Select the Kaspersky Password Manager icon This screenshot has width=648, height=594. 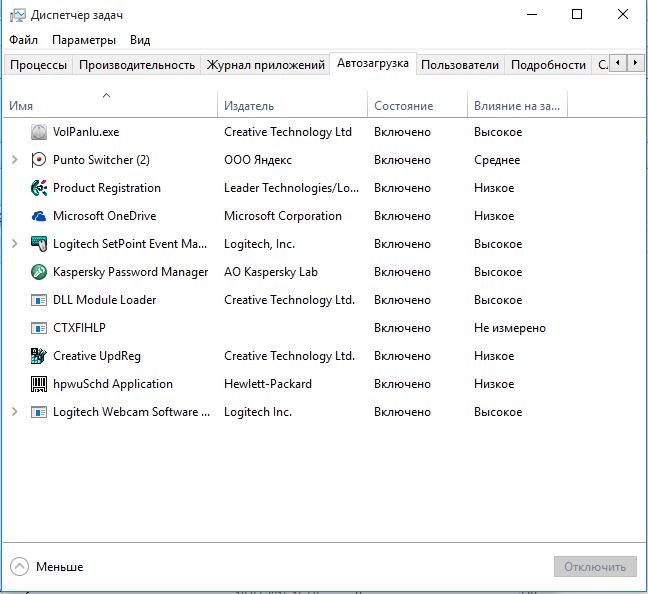pyautogui.click(x=39, y=272)
